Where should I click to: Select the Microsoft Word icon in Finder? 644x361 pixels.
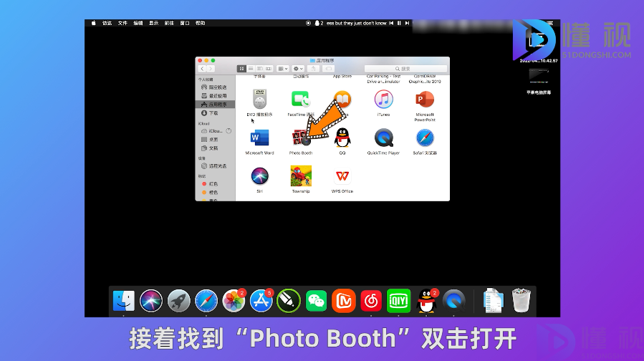pyautogui.click(x=259, y=138)
